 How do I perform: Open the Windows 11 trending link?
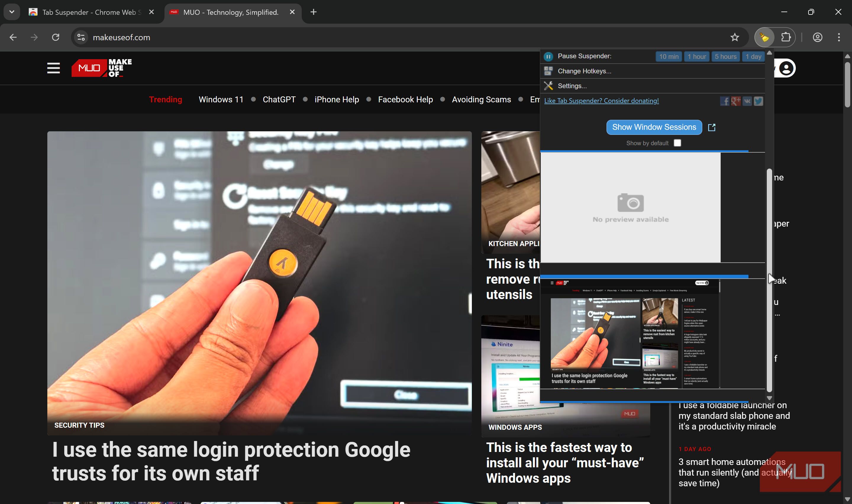point(221,99)
